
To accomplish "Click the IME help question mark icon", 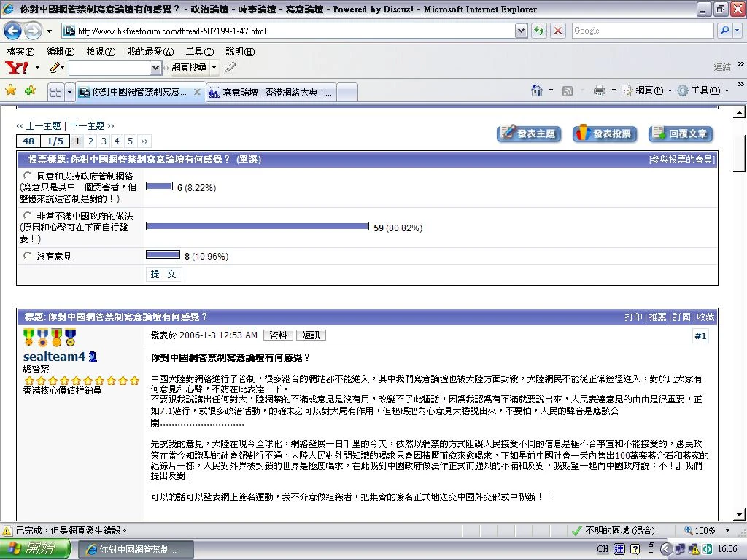I will pos(635,549).
